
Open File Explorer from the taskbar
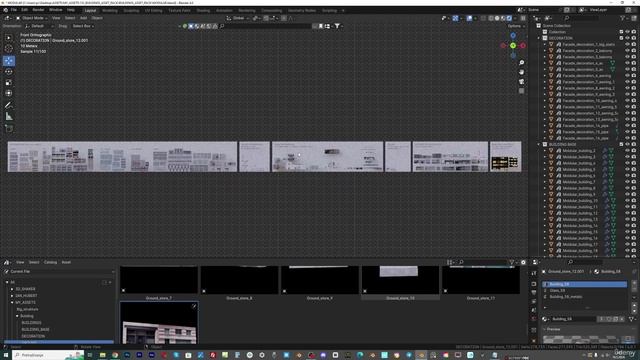102,355
